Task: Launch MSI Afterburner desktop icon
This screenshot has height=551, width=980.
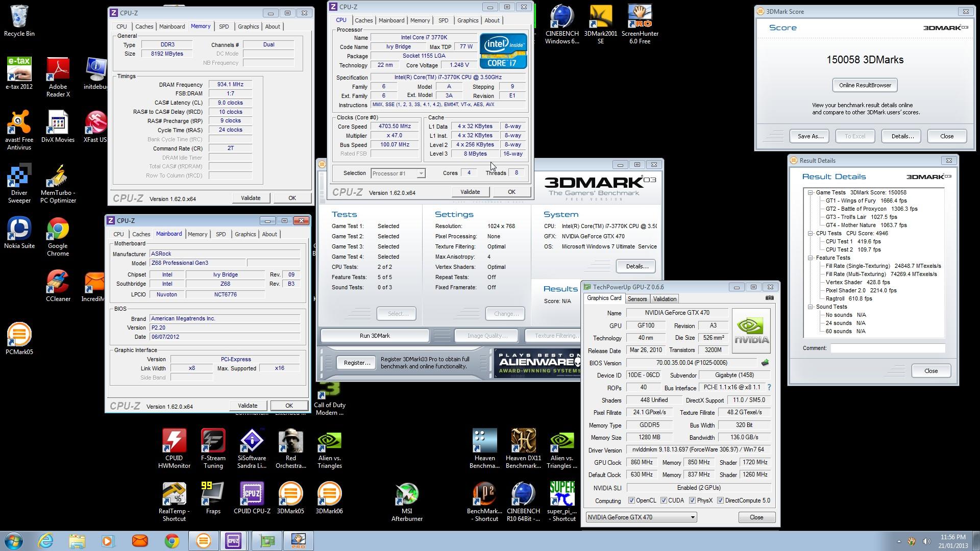Action: (x=407, y=502)
